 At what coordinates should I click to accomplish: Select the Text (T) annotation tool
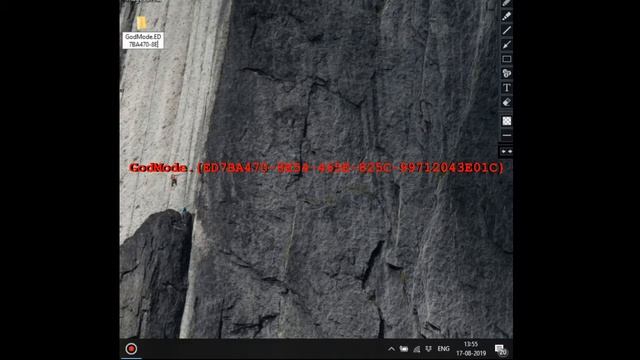(507, 88)
